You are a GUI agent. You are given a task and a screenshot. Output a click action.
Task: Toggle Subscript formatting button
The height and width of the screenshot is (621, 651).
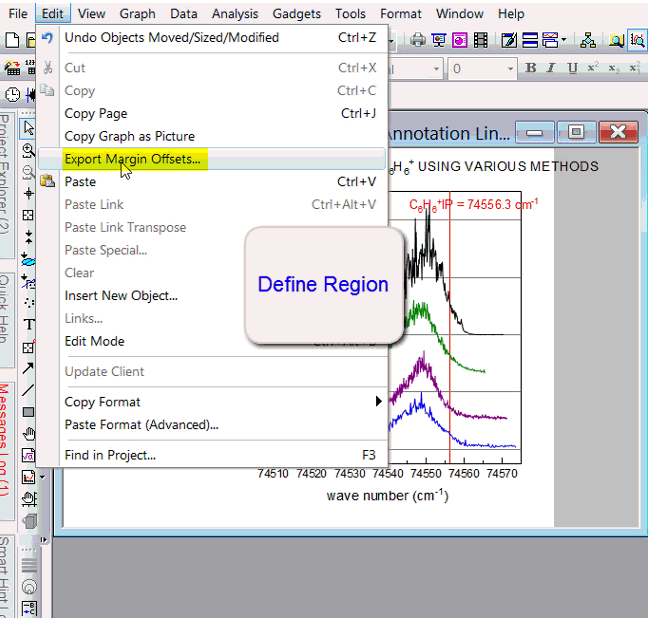tap(614, 68)
